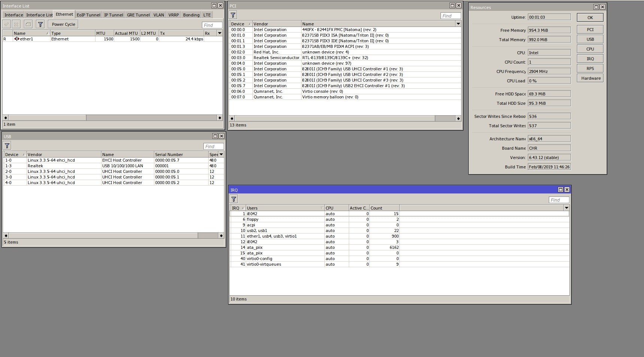Click right scroll arrow in PCI window

(x=458, y=118)
